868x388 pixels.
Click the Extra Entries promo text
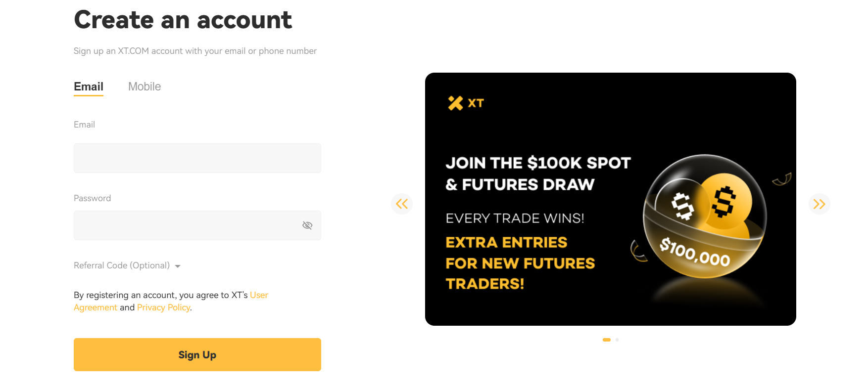pos(520,263)
